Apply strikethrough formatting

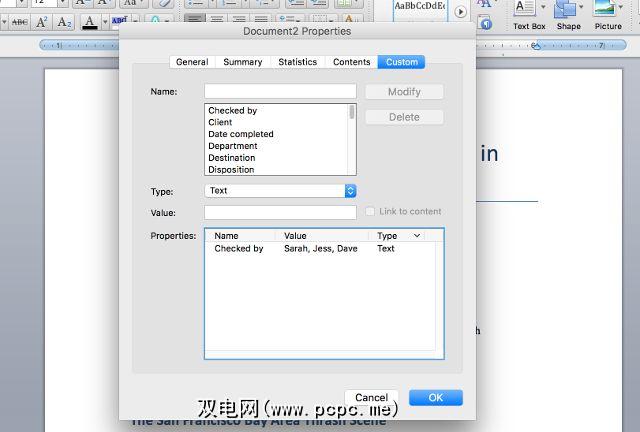pos(19,22)
